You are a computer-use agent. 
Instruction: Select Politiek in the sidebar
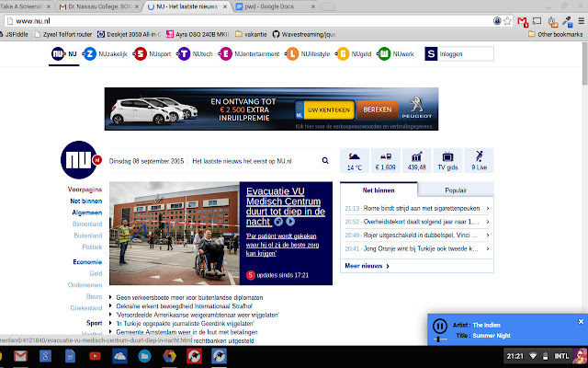tap(92, 247)
